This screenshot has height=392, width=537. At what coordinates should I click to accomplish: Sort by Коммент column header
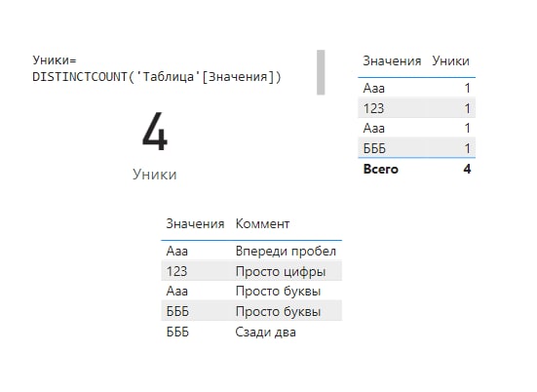[x=262, y=223]
